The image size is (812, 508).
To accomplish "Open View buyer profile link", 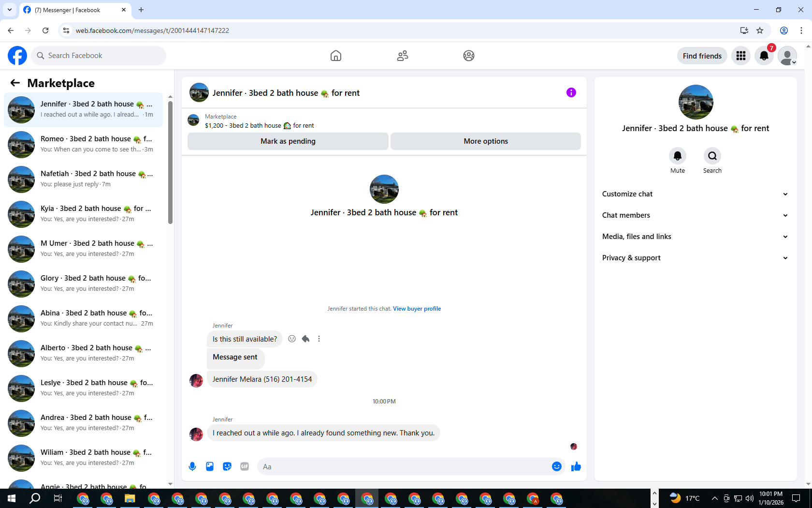I will pyautogui.click(x=417, y=309).
